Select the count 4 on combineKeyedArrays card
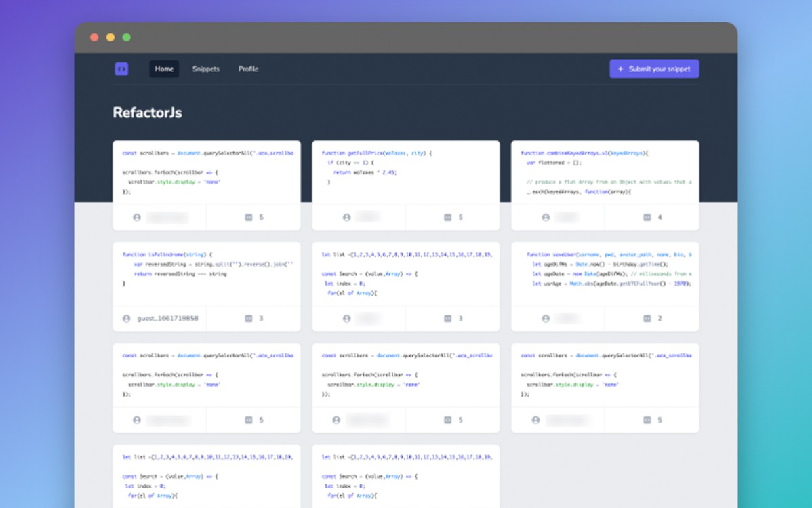Viewport: 812px width, 508px height. 659,217
